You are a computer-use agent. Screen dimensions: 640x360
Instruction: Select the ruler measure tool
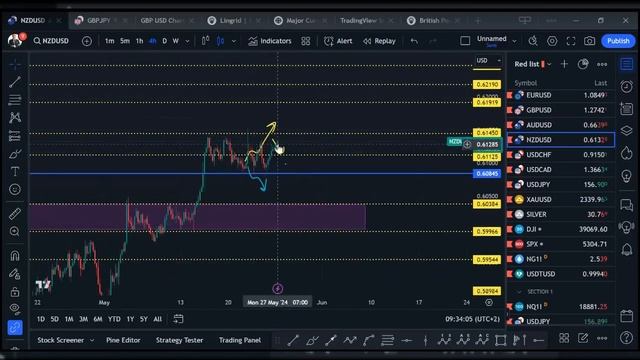[x=15, y=213]
